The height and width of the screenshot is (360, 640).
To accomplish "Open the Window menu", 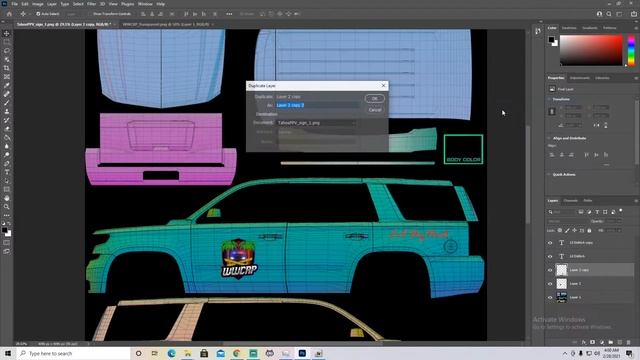I will pos(145,4).
